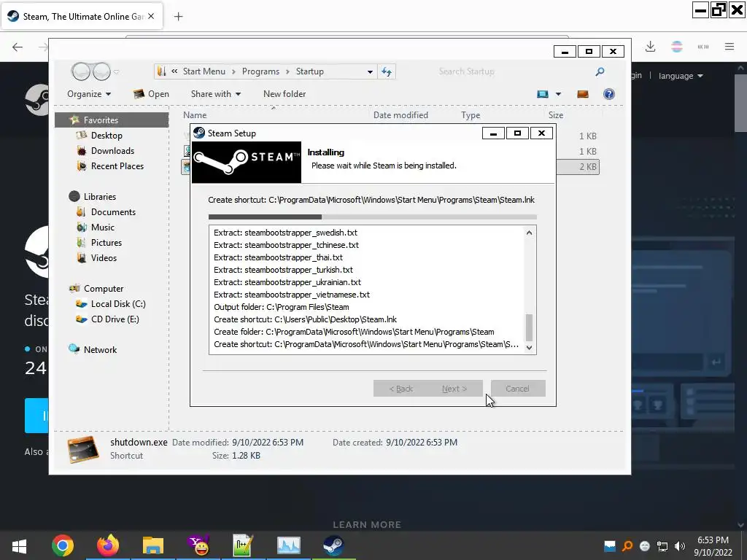Image resolution: width=747 pixels, height=560 pixels.
Task: Open browser downloads icon
Action: 650,46
